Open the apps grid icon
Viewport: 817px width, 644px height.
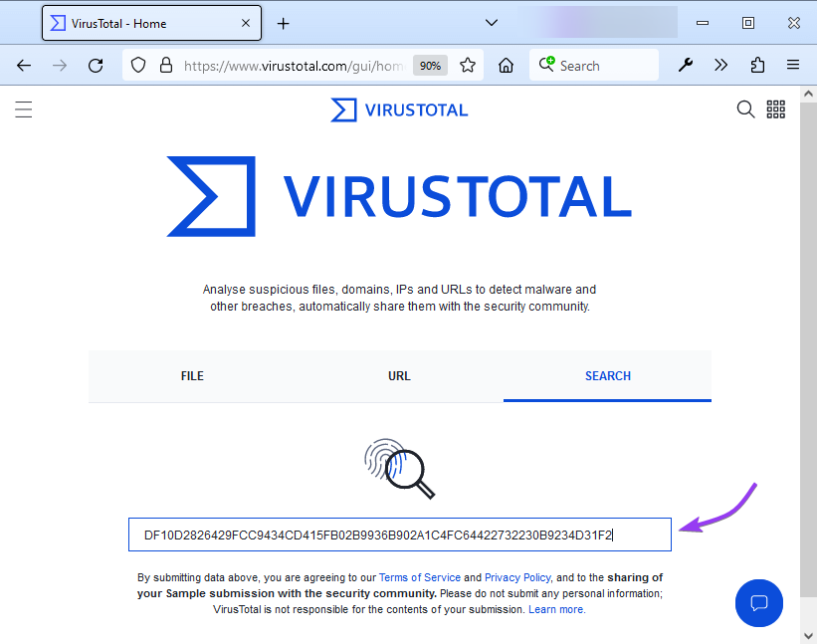click(776, 109)
